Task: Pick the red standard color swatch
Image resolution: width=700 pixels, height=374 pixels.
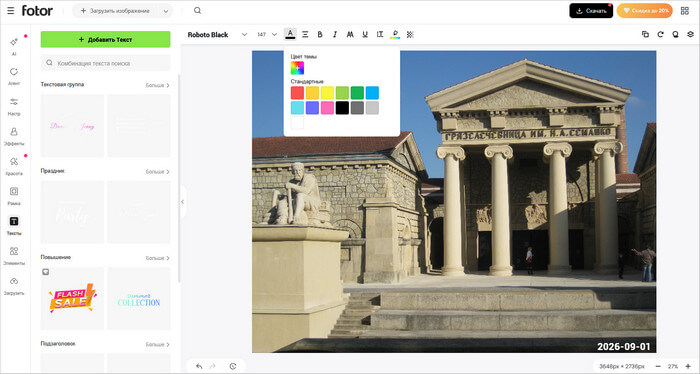Action: point(297,93)
